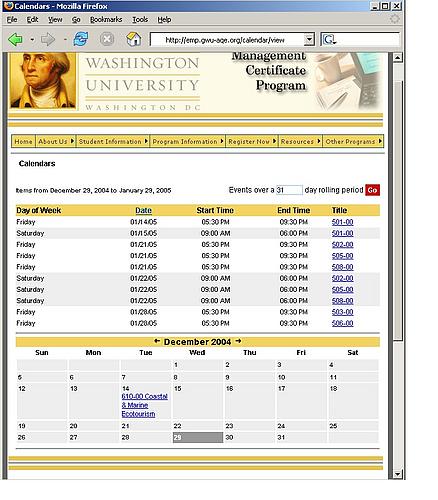Open the search engine selector icon

[x=329, y=40]
